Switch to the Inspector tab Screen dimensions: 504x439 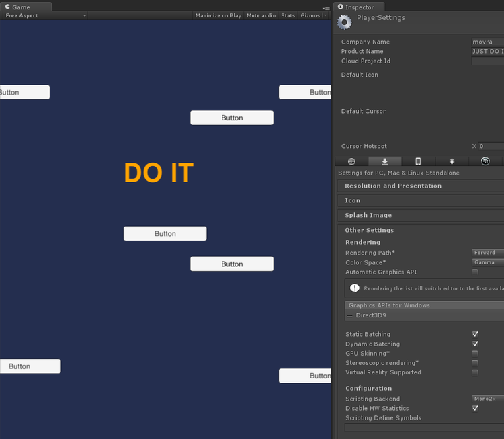359,7
